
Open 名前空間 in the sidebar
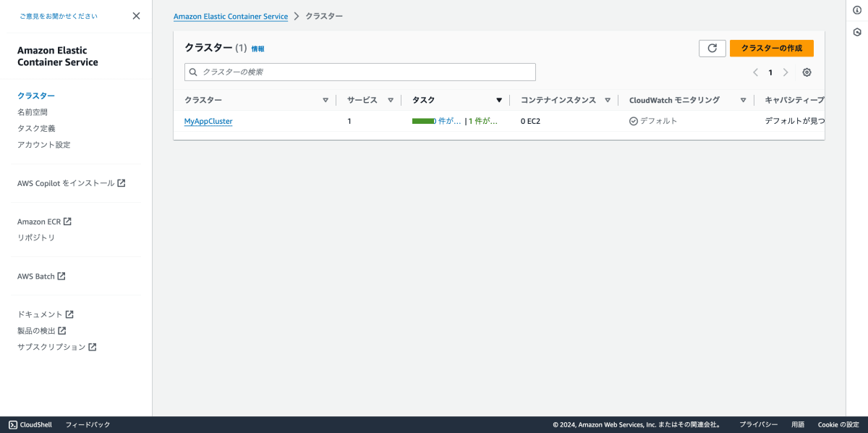coord(33,112)
